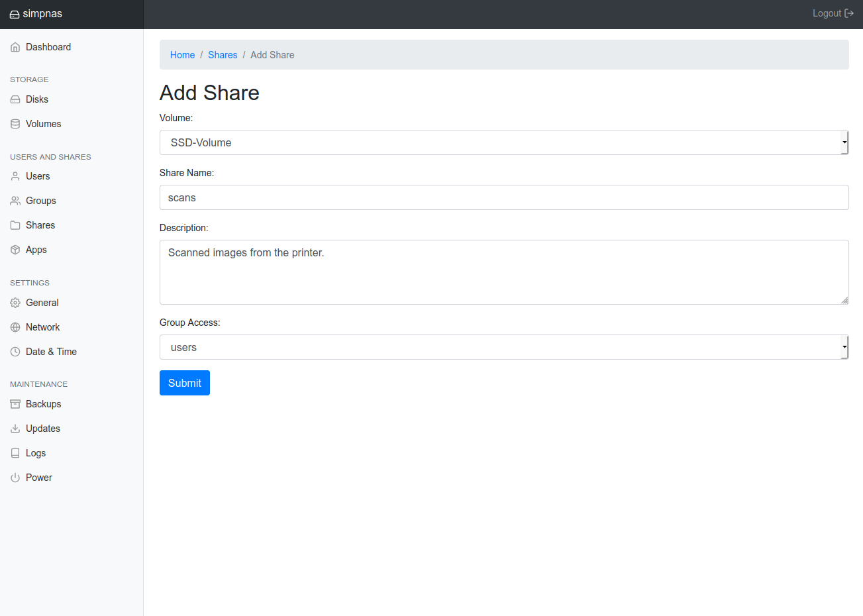Open the Volume dropdown showing SSD-Volume
The width and height of the screenshot is (863, 616).
503,142
